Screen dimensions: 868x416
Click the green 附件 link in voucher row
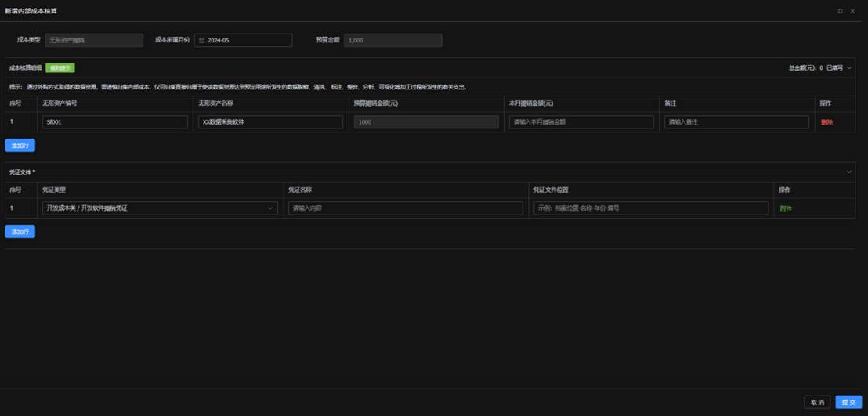click(786, 208)
